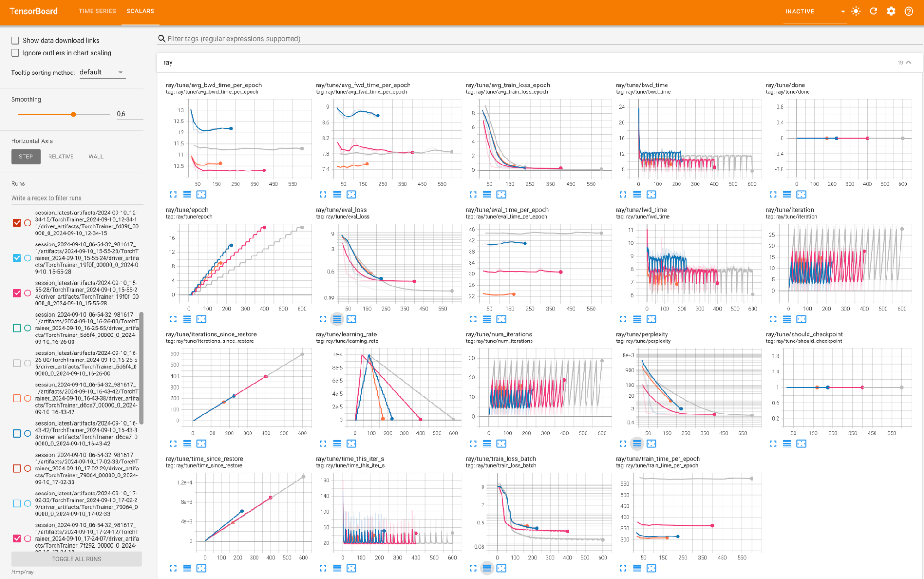Switch to the TIME SERIES tab
Screen dimensions: 924x579
(x=97, y=11)
